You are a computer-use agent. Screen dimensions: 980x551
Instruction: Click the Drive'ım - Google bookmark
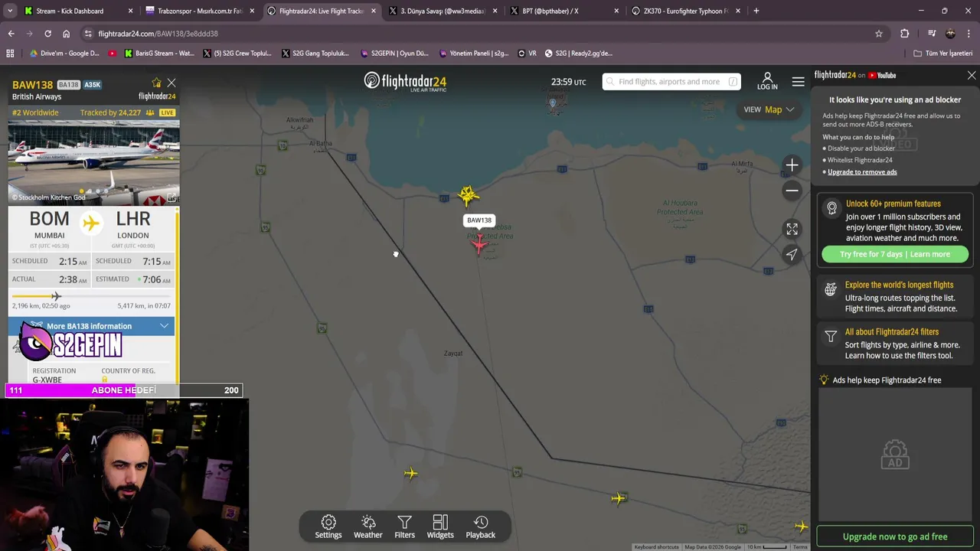(64, 54)
